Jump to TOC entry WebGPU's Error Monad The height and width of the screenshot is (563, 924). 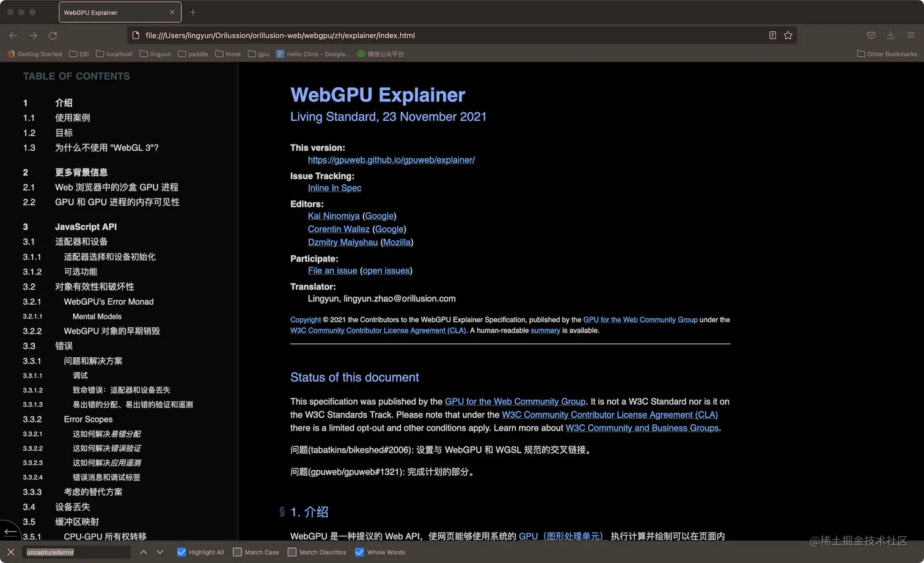pyautogui.click(x=109, y=302)
